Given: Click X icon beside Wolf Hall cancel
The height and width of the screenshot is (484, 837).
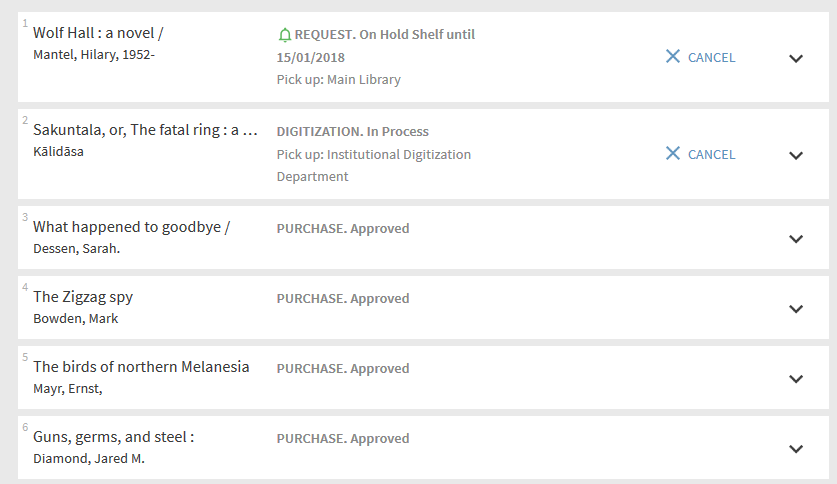Looking at the screenshot, I should tap(673, 57).
